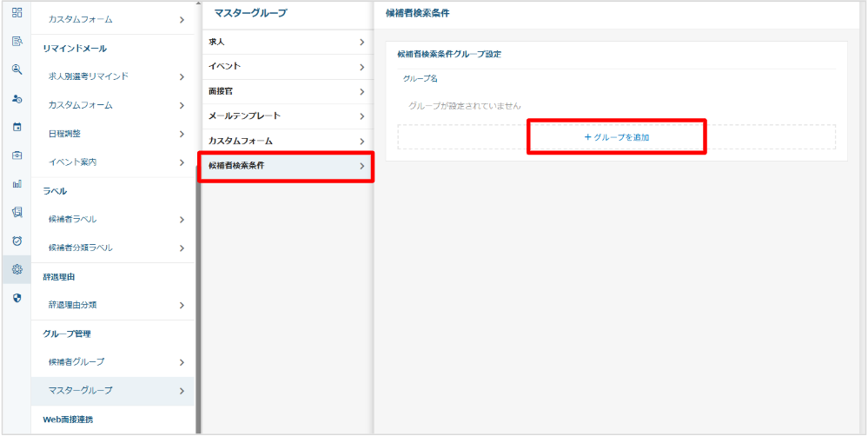868x436 pixels.
Task: Select メールテンプレート master group item
Action: pos(286,116)
